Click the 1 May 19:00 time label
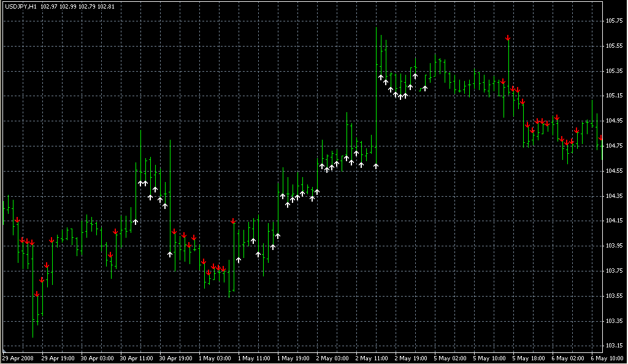The image size is (628, 364). point(293,358)
